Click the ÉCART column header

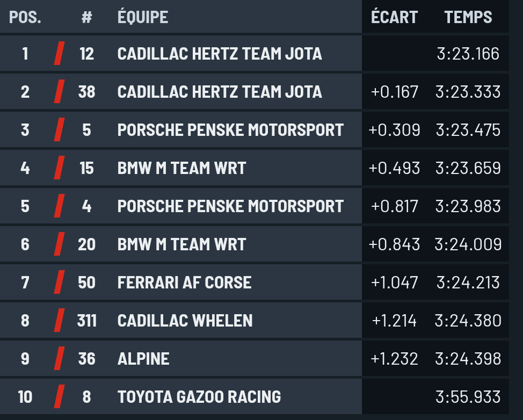394,17
